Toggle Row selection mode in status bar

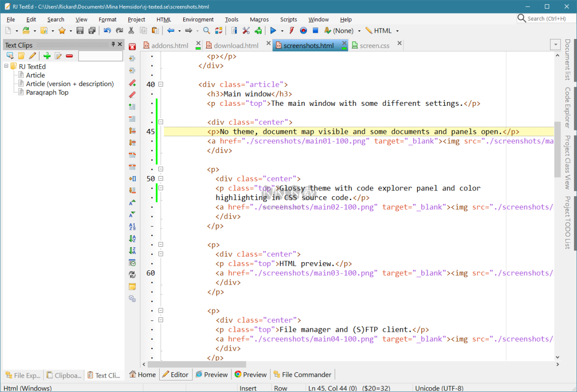tap(280, 388)
